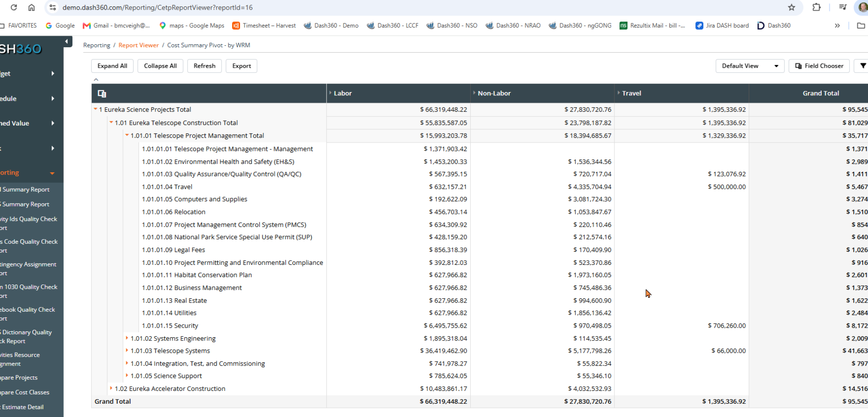This screenshot has width=868, height=417.
Task: Click Labor value $ 6,495,755.62
Action: coord(445,326)
